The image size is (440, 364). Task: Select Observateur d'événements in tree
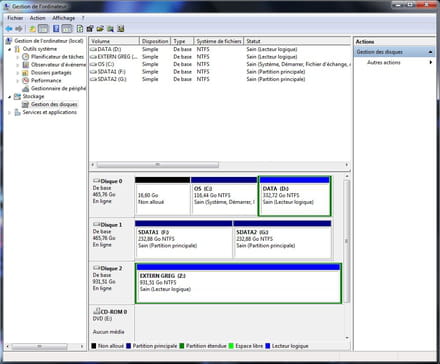point(58,65)
